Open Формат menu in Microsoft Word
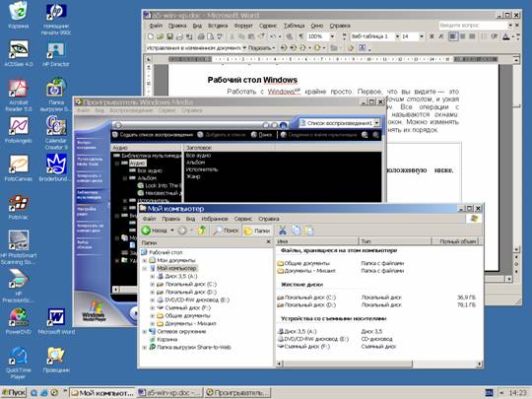Image resolution: width=532 pixels, height=399 pixels. click(243, 26)
